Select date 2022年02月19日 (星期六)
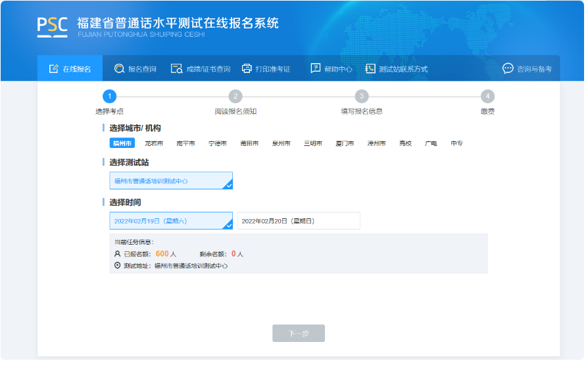Viewport: 588px width, 365px height. pos(170,221)
